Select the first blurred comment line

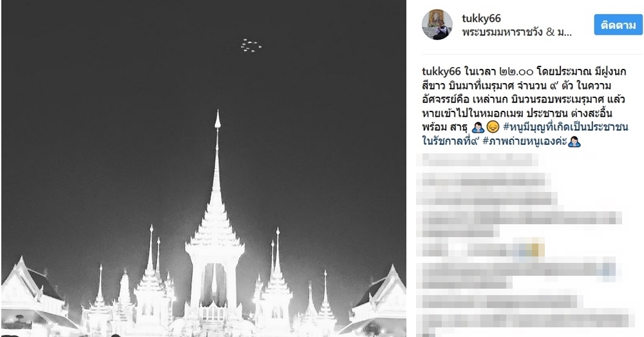pos(478,160)
